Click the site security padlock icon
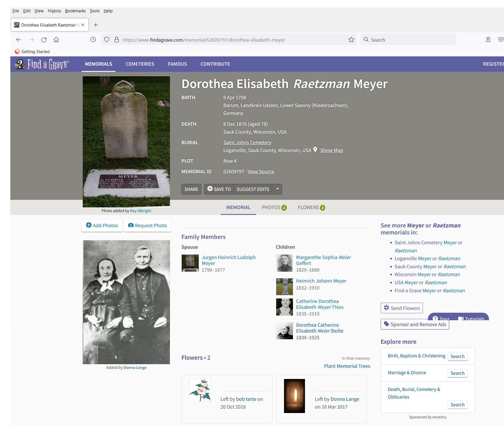Viewport: 504px width, 434px height. click(x=117, y=40)
